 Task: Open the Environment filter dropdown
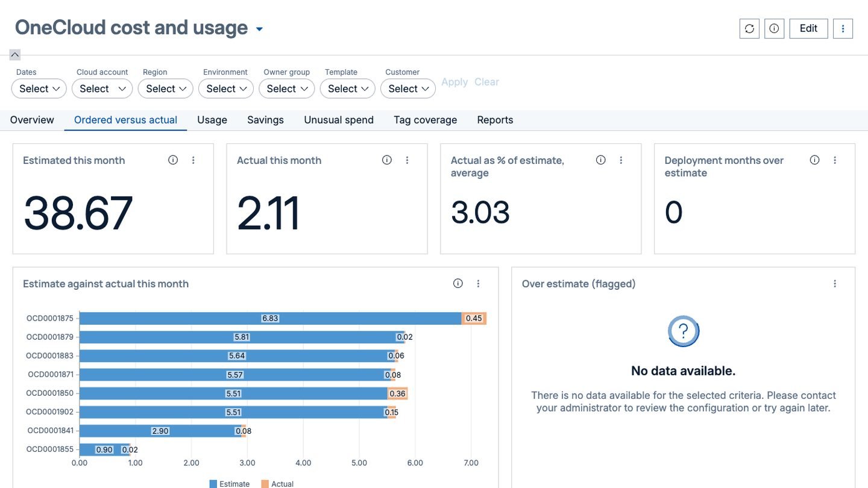point(226,89)
